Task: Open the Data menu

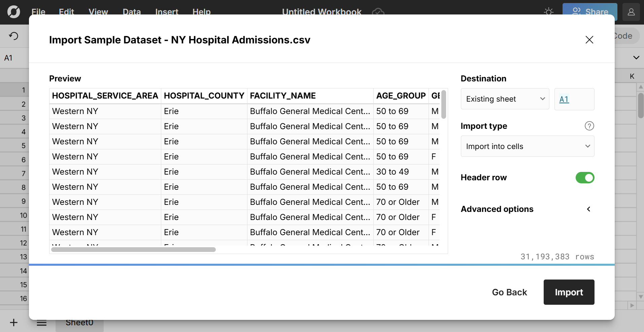Action: [131, 12]
